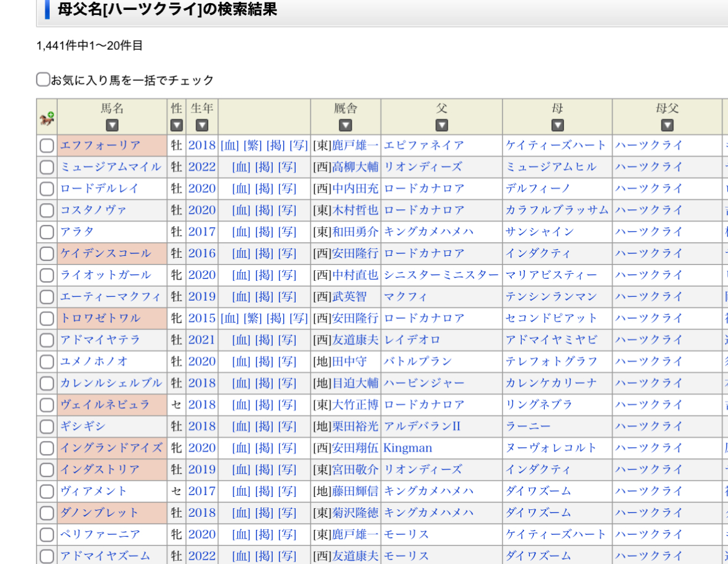Viewport: 728px width, 564px height.
Task: Sort by 馬名 using dropdown arrow
Action: tap(112, 125)
